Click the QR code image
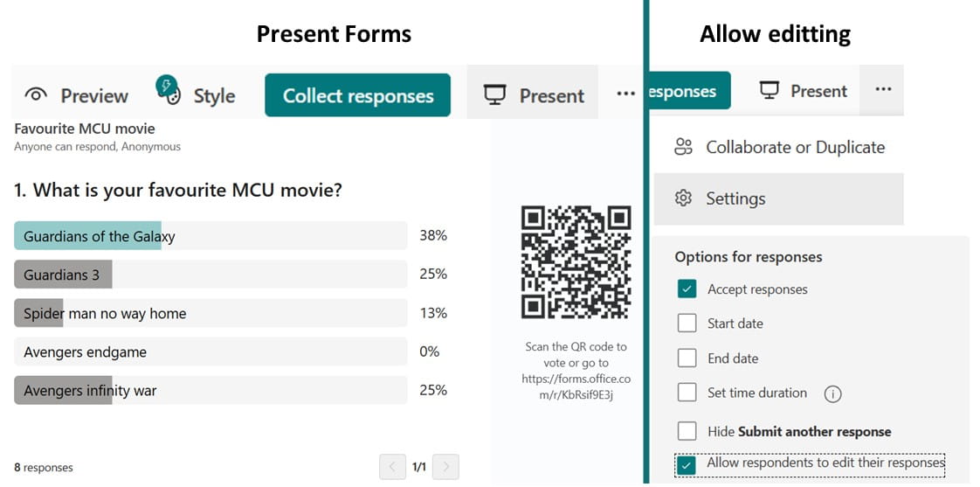 [576, 262]
